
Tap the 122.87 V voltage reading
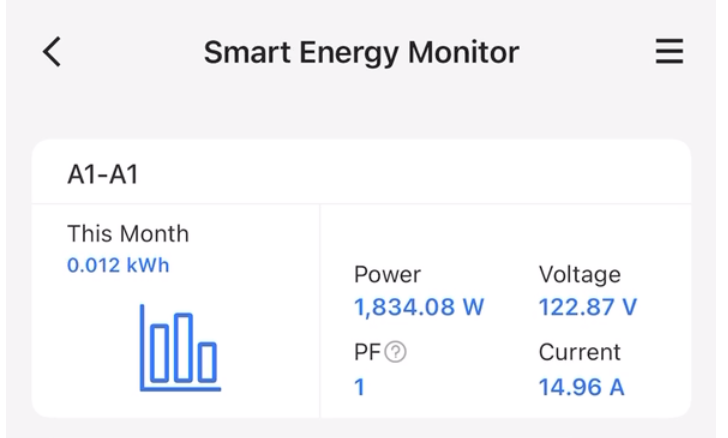[x=587, y=307]
